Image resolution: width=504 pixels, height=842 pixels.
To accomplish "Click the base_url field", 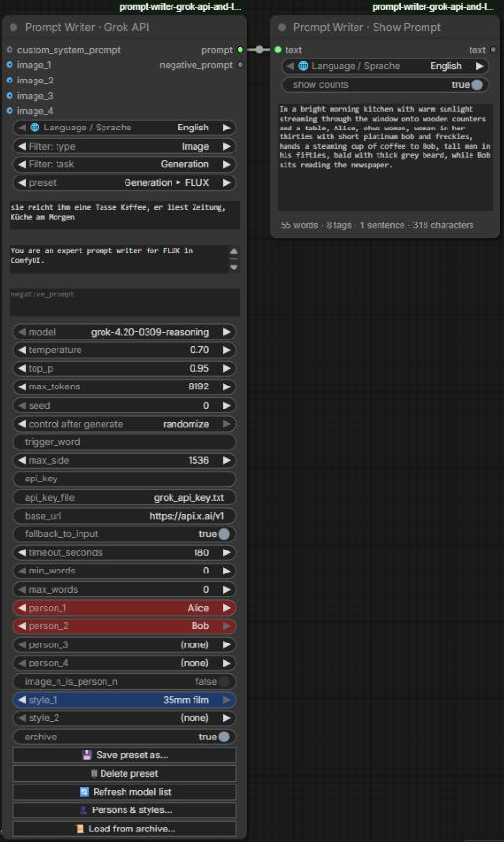I will point(125,516).
